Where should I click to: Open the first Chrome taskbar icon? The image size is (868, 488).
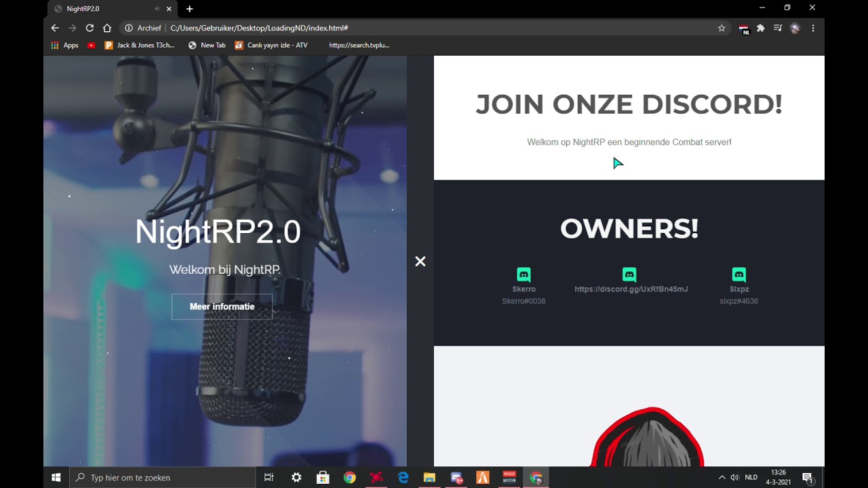(349, 477)
